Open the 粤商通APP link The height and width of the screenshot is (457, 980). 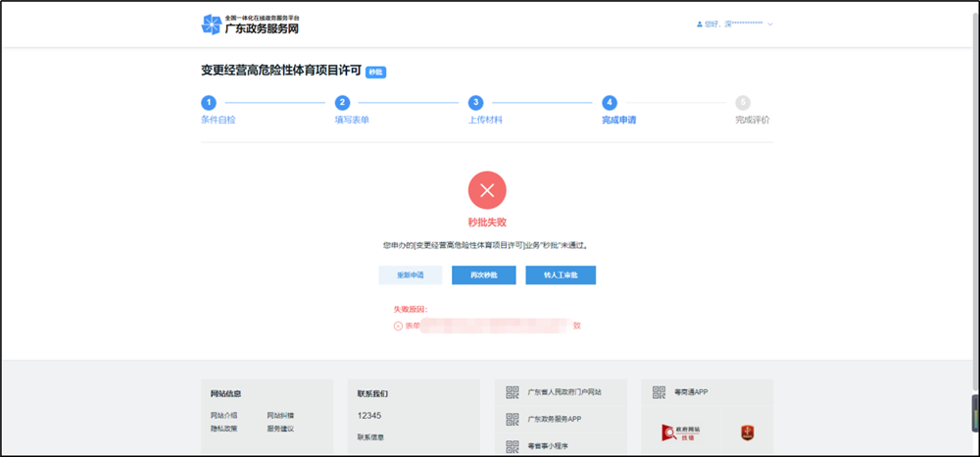[x=691, y=392]
